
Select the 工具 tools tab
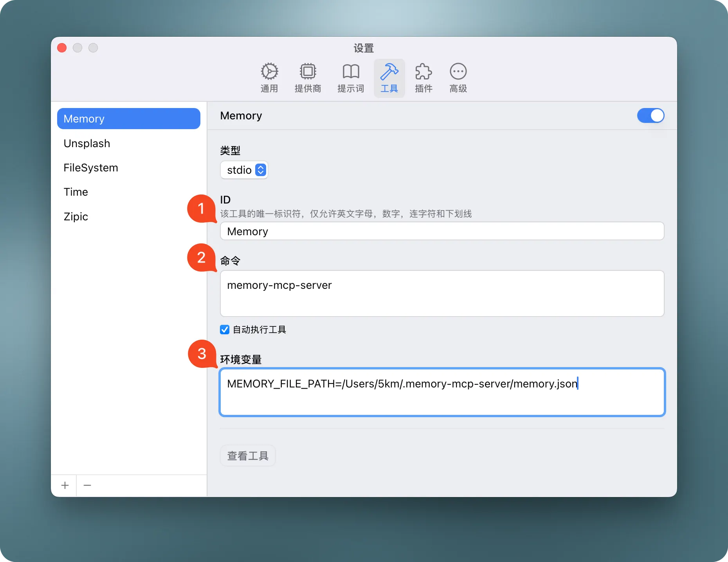389,78
